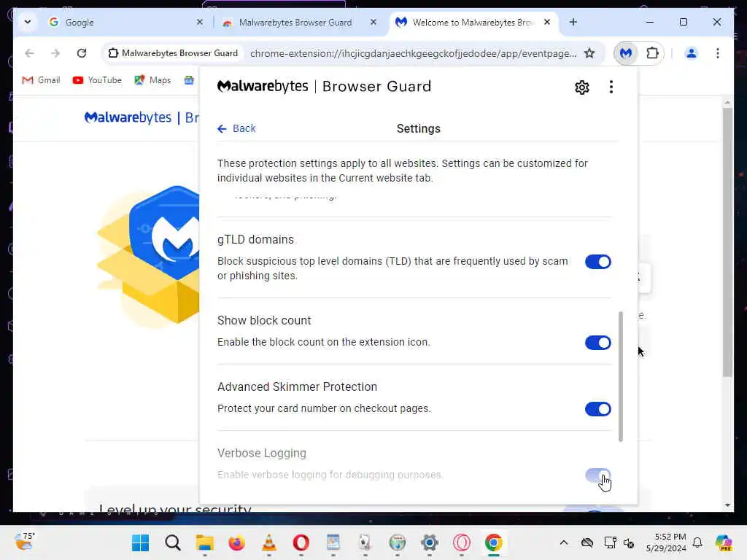Open weather widget showing 75°

[24, 542]
